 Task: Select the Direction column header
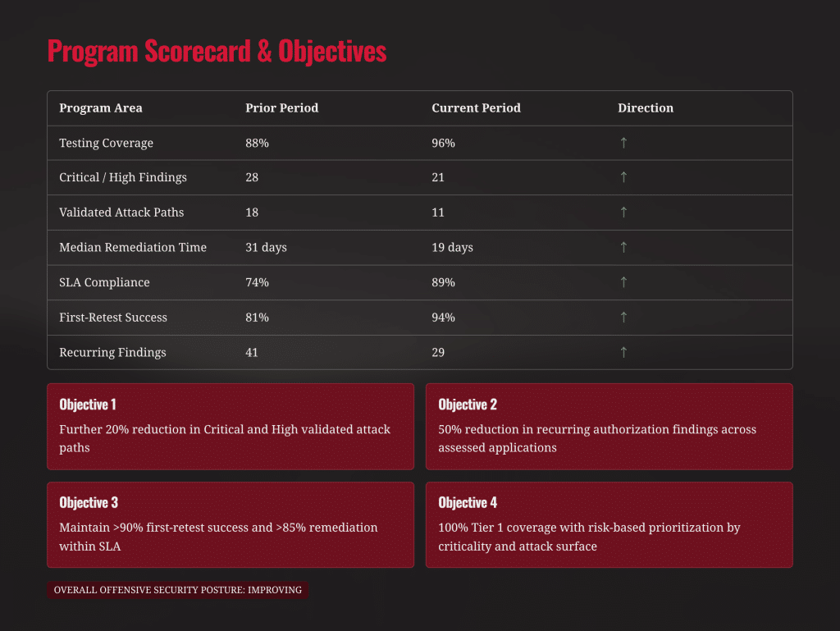(646, 108)
